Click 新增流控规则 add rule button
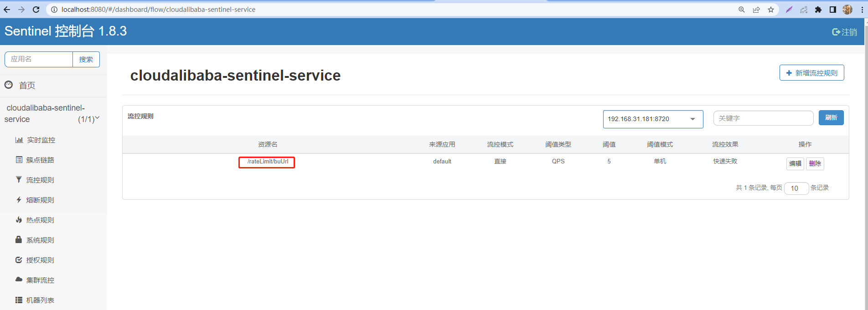The height and width of the screenshot is (310, 868). point(811,73)
